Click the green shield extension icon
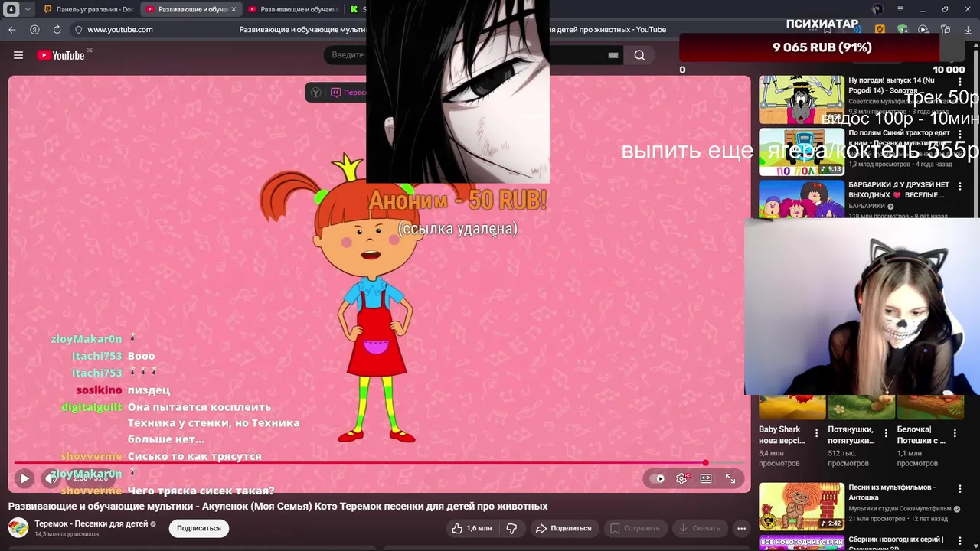 click(903, 29)
